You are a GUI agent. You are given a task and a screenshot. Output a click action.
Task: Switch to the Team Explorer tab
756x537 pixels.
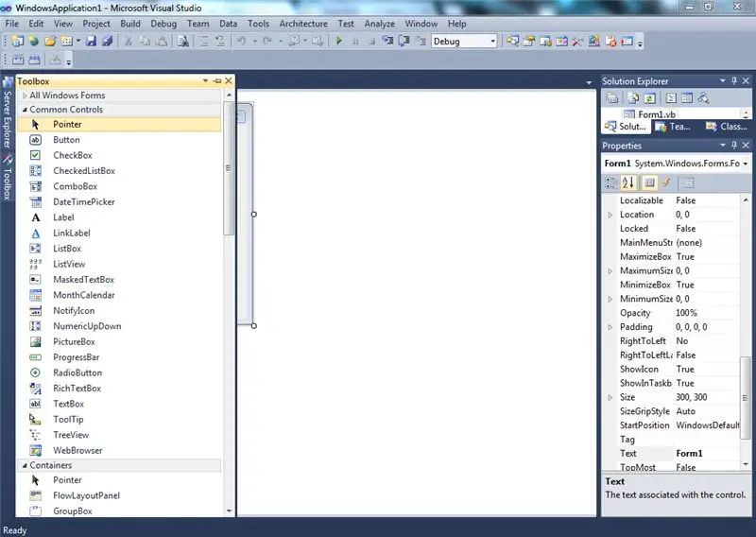674,127
